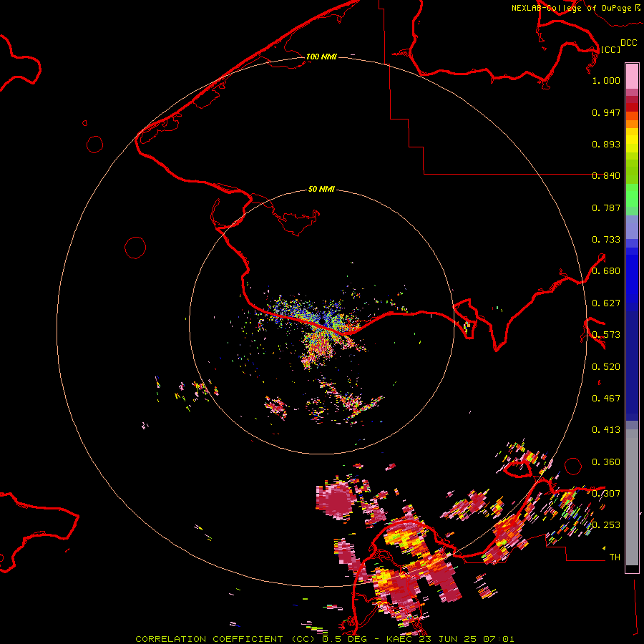The width and height of the screenshot is (644, 644).
Task: Click the 0.893 color scale value
Action: [606, 144]
